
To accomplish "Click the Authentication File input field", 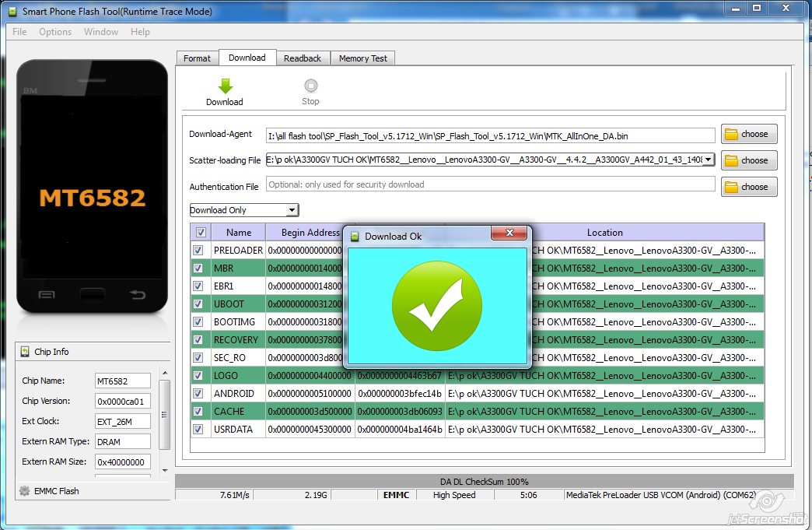I will point(490,184).
